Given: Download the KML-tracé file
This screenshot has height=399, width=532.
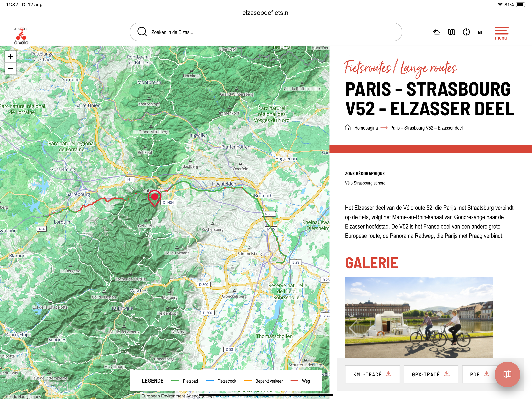Looking at the screenshot, I should (x=372, y=374).
